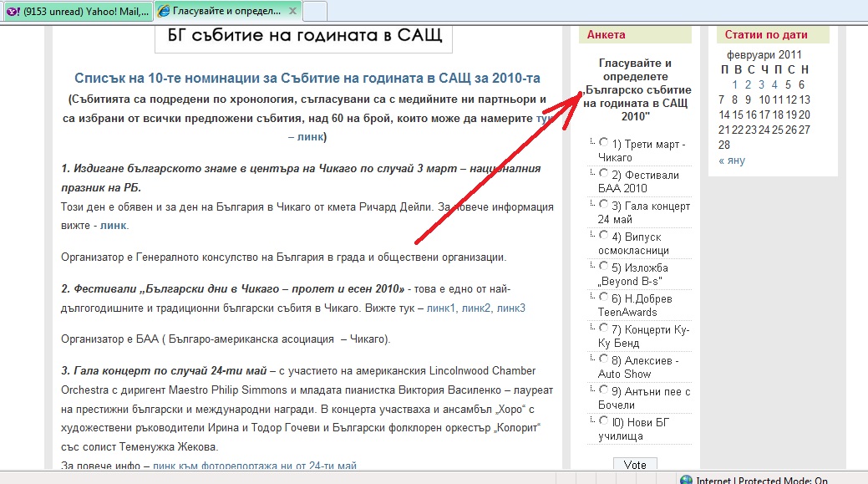
Task: Select radio option 6) Н.Добрев TeenAwards
Action: 604,297
